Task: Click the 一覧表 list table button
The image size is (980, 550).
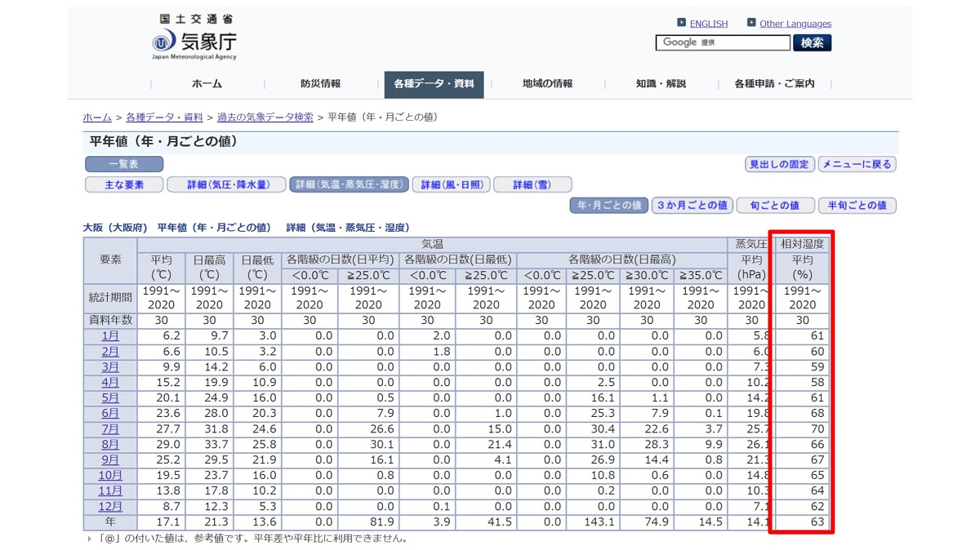Action: click(124, 163)
